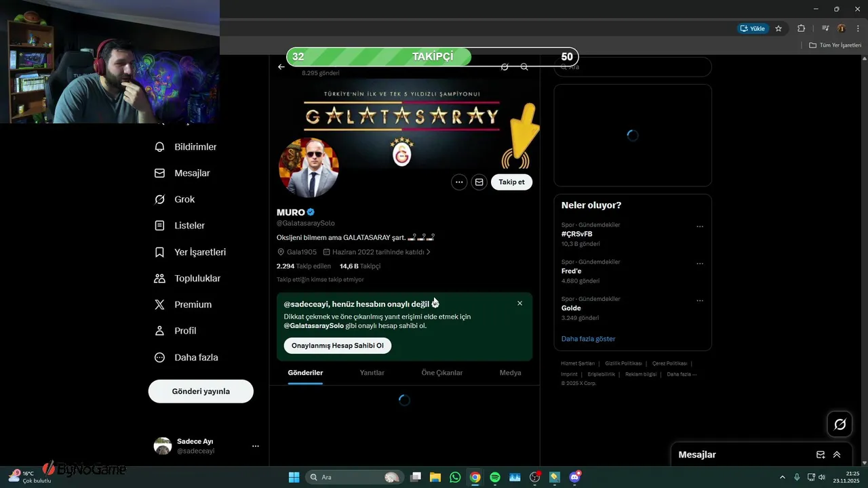Dismiss the unverified account notice with X

coord(520,303)
